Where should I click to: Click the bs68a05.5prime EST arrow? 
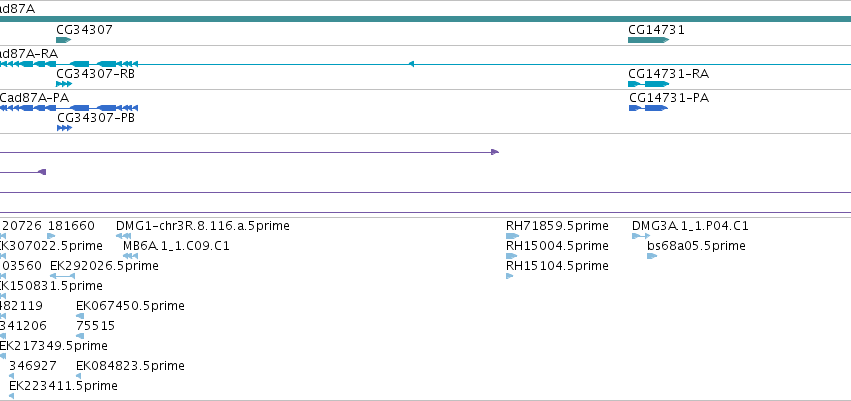pyautogui.click(x=652, y=256)
